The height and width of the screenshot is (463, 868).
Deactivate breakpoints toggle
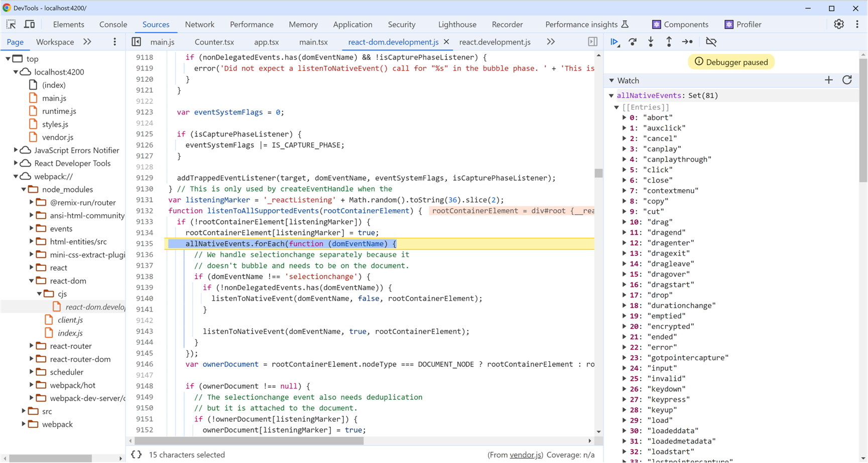(x=711, y=42)
